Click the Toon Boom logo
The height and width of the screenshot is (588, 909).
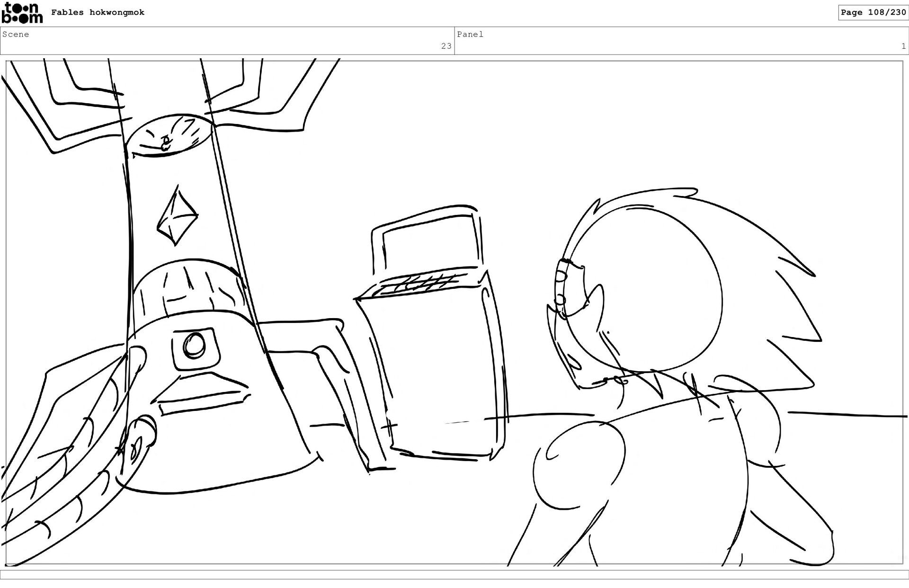click(x=22, y=13)
